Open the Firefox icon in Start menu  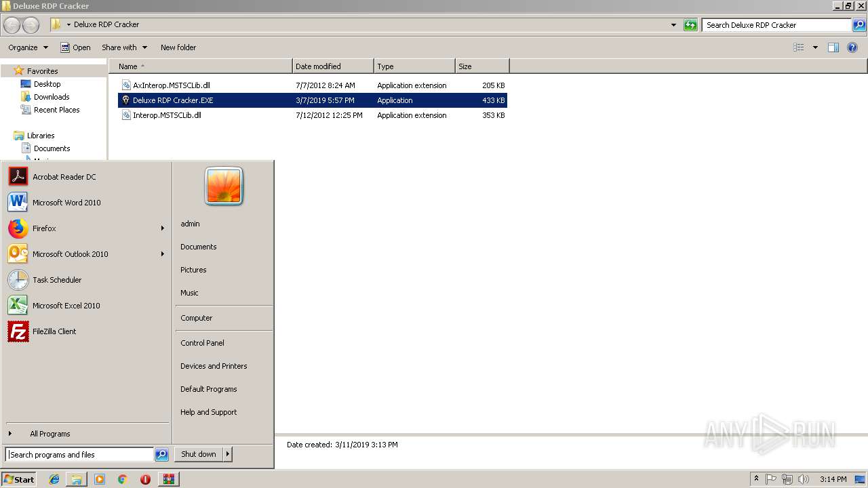[x=18, y=228]
